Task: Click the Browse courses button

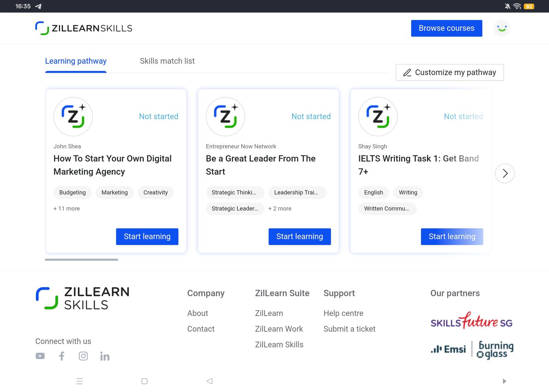Action: [x=446, y=28]
